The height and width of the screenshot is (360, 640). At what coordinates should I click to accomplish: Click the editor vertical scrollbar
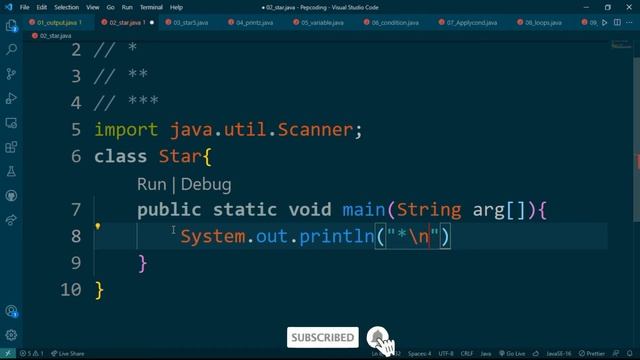(x=636, y=140)
